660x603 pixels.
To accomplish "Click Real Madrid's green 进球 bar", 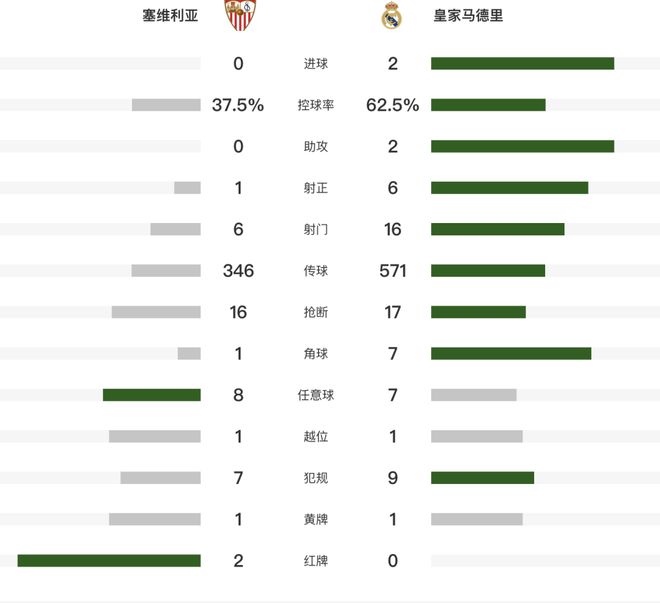I will 522,64.
